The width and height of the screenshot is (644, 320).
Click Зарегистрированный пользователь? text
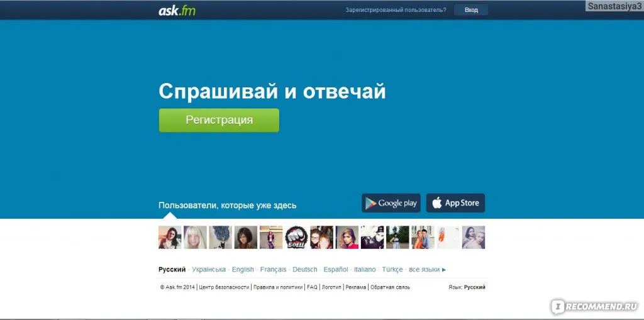396,10
